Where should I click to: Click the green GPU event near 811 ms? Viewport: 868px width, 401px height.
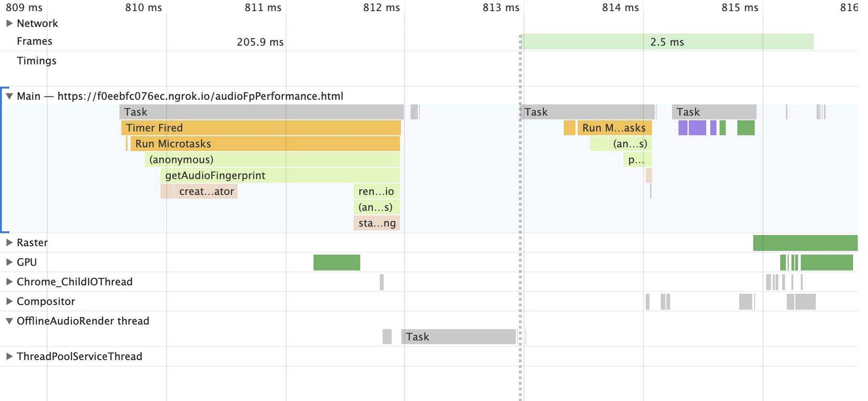point(337,262)
